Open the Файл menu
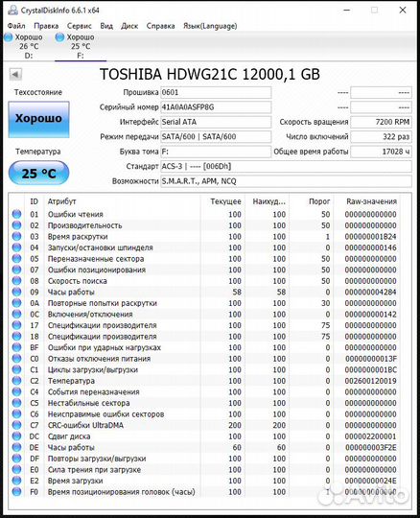 pyautogui.click(x=16, y=26)
